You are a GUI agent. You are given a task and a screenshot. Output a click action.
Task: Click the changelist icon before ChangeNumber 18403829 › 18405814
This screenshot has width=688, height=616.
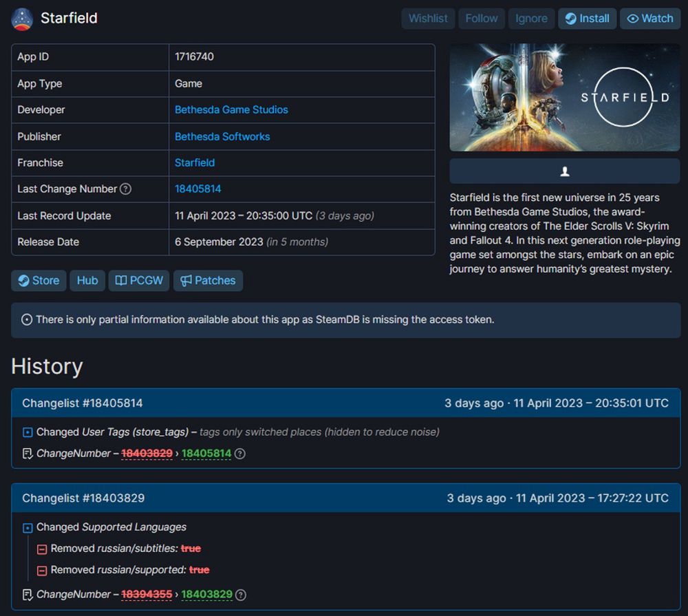tap(28, 454)
